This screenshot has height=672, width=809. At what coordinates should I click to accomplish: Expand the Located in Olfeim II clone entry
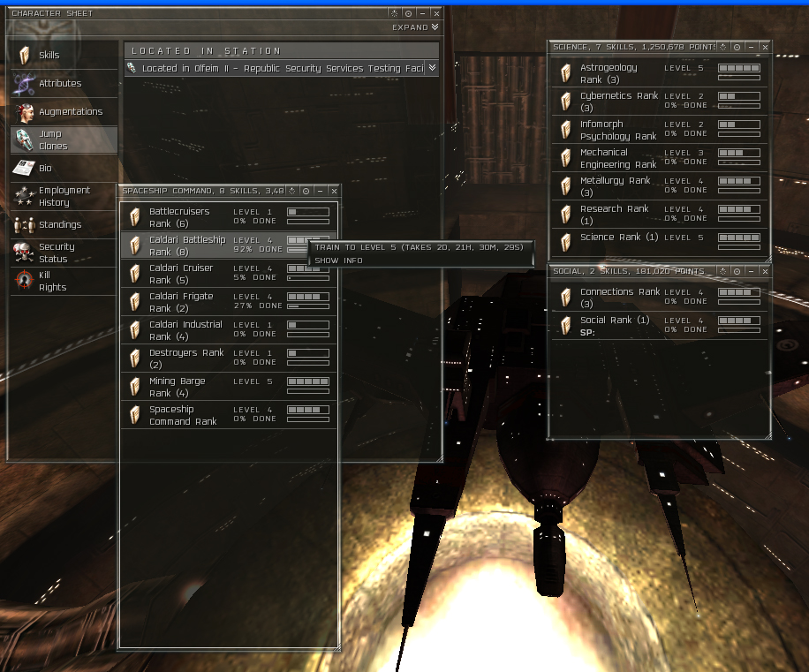(x=433, y=68)
